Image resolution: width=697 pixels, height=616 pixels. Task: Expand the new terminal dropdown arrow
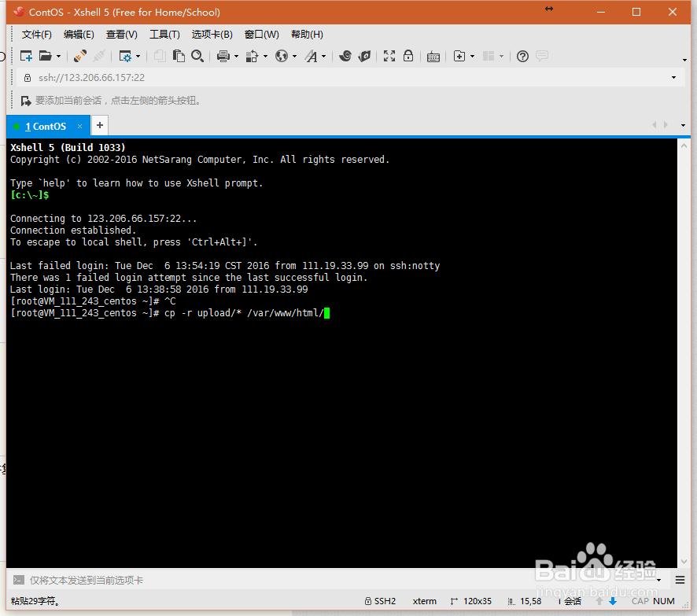[472, 56]
